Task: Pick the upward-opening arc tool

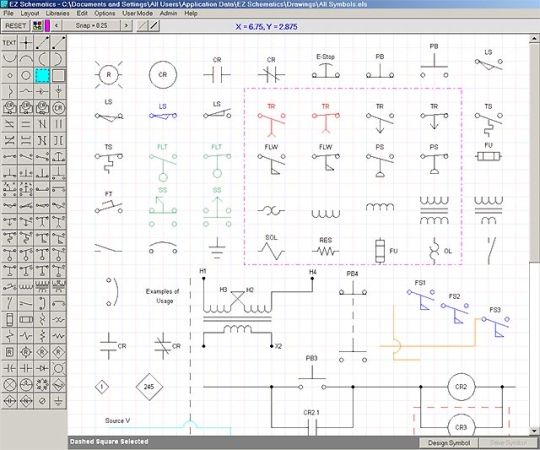Action: (9, 59)
